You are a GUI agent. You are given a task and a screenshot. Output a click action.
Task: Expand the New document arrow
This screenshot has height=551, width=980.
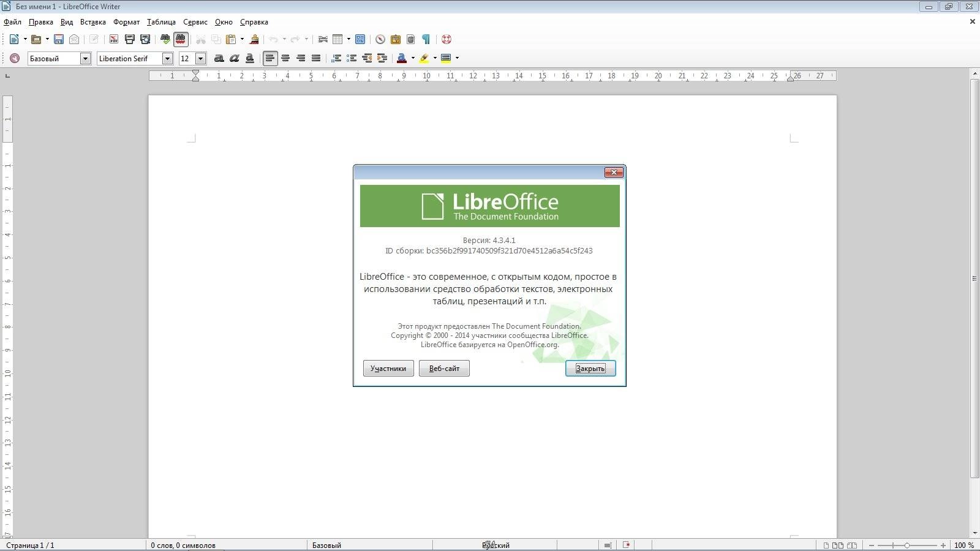25,39
